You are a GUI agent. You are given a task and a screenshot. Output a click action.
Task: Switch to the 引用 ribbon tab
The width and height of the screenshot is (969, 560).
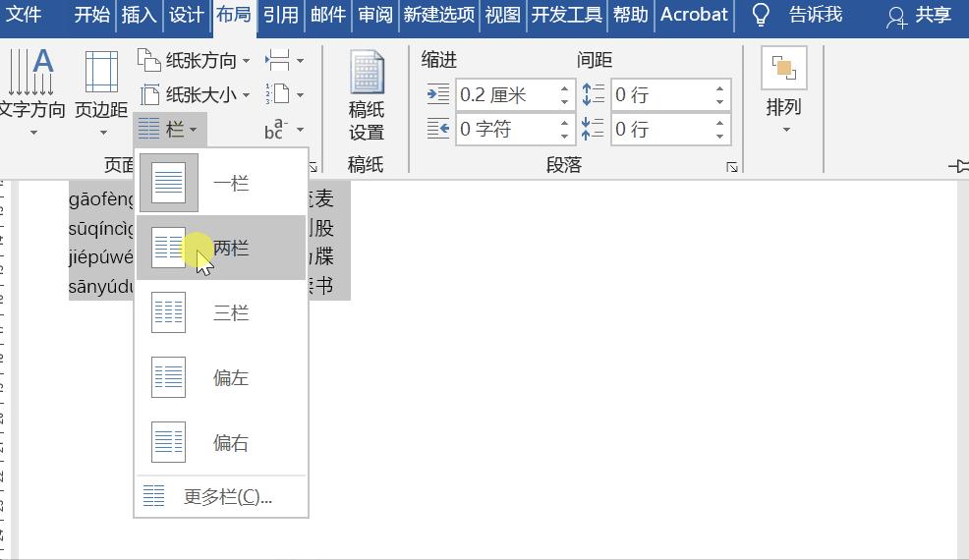(280, 14)
